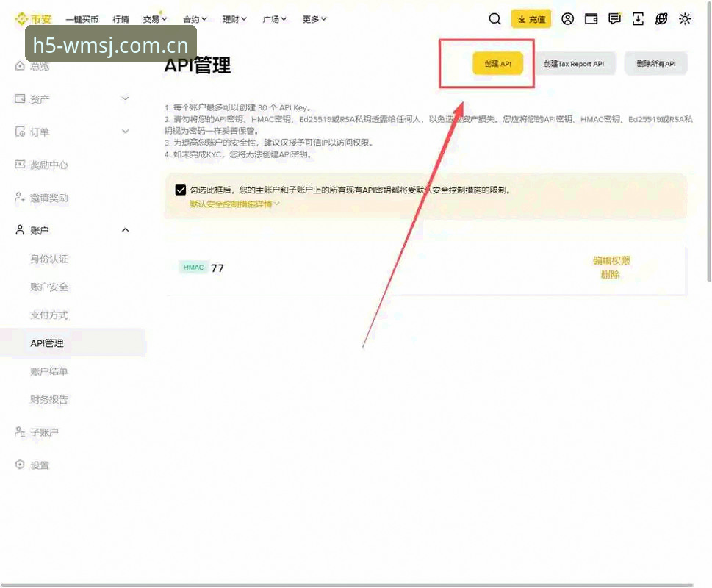
Task: Toggle the light/dark theme sun icon
Action: point(685,19)
